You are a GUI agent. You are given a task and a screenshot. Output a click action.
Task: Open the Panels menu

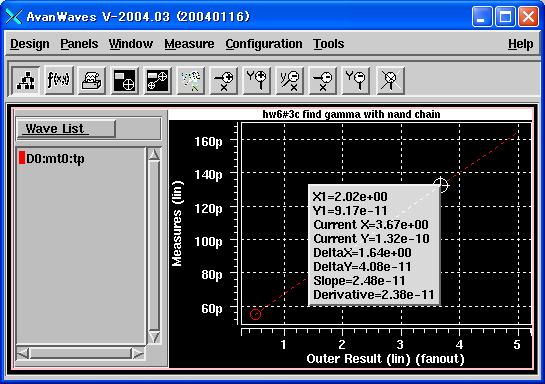pyautogui.click(x=79, y=44)
